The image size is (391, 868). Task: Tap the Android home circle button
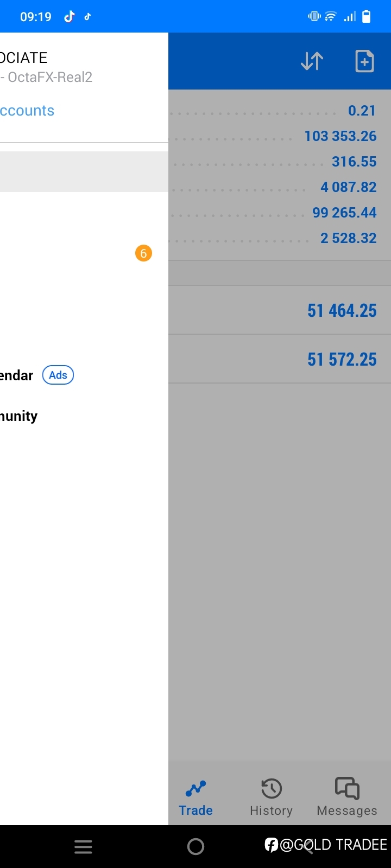point(195,847)
